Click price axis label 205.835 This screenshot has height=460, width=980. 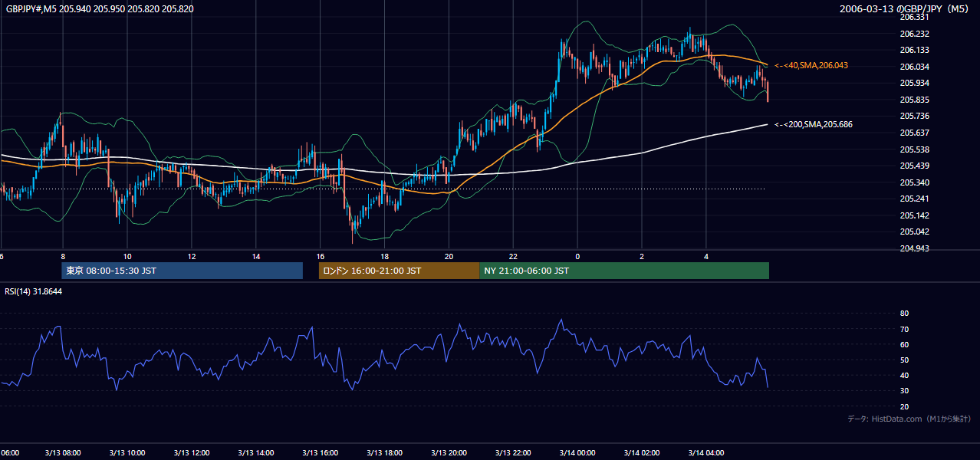915,100
